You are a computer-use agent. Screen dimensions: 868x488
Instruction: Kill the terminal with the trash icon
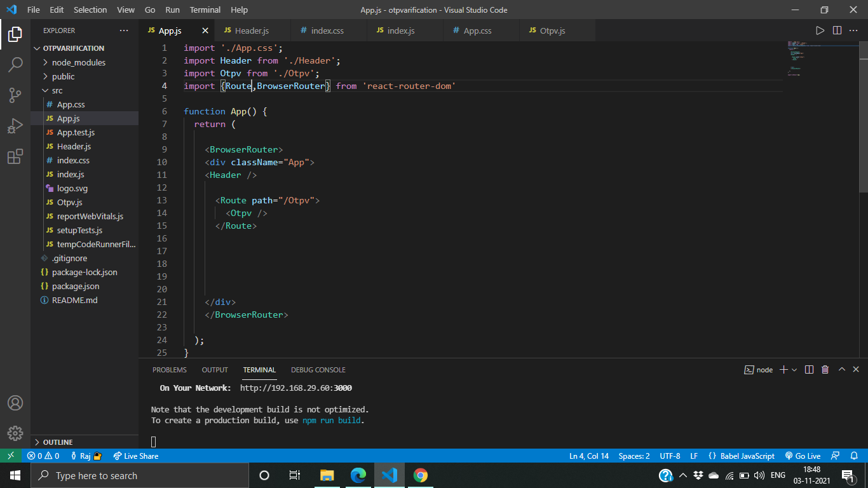click(825, 369)
